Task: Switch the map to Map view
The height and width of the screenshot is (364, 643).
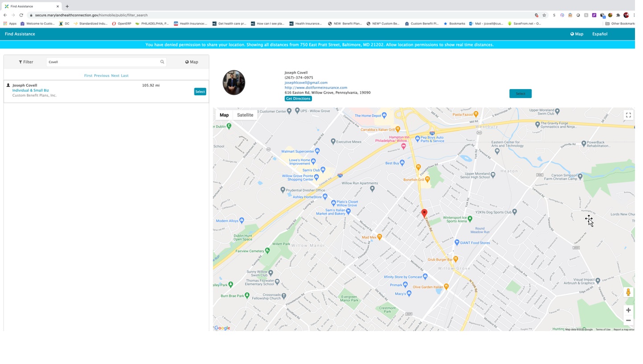Action: [x=224, y=115]
